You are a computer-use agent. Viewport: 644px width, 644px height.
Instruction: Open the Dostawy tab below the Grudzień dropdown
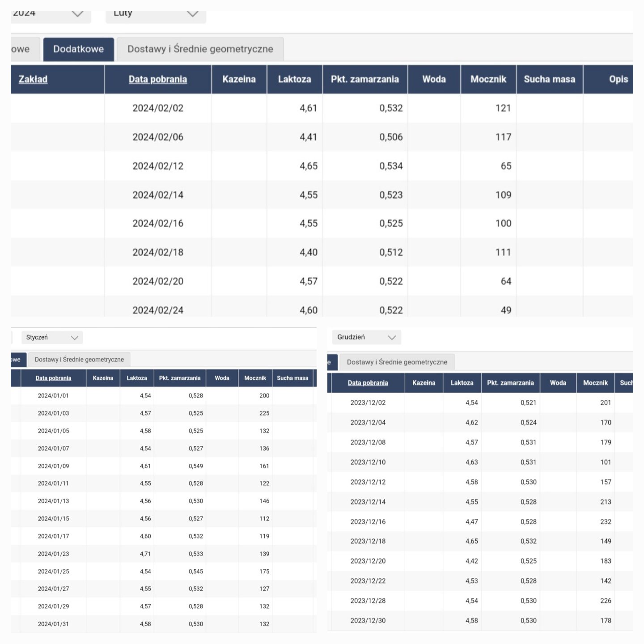pos(397,362)
